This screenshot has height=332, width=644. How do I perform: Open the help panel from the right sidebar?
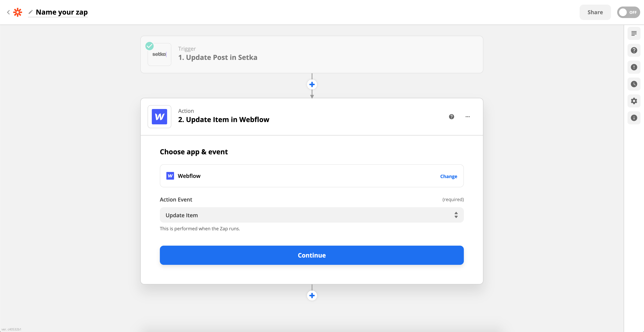(634, 50)
